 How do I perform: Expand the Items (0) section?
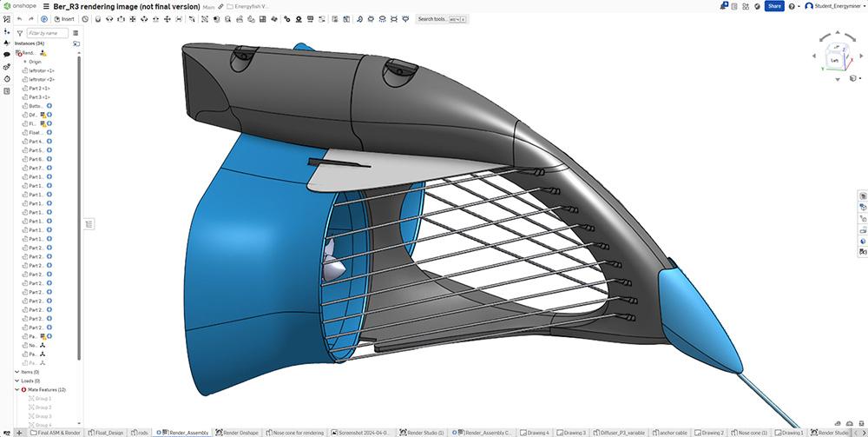click(16, 372)
